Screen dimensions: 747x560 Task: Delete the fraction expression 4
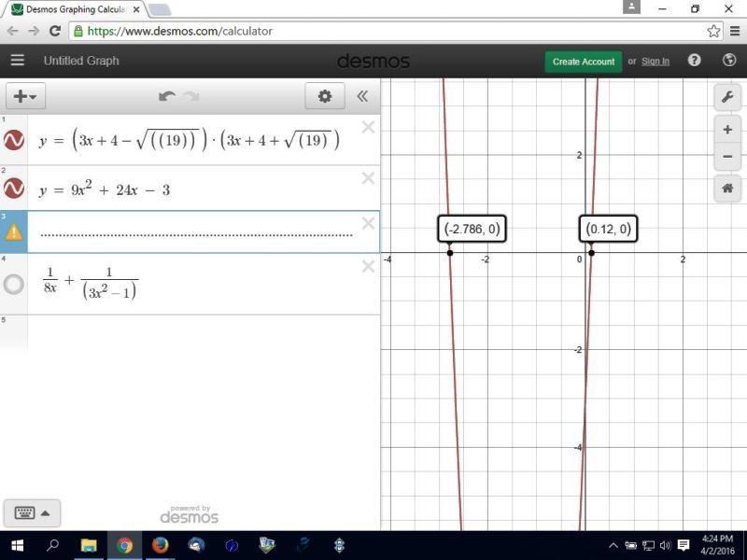368,266
